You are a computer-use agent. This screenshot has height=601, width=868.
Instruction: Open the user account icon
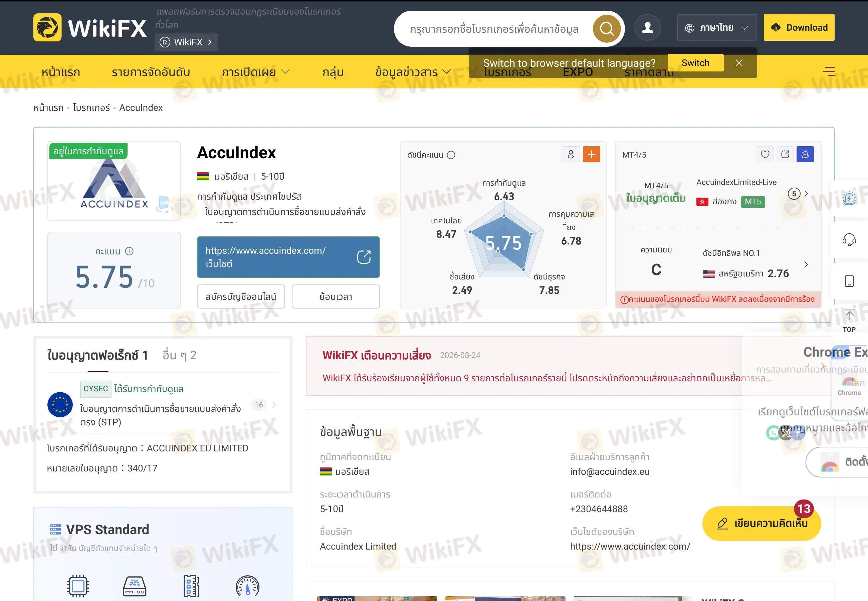pyautogui.click(x=647, y=27)
